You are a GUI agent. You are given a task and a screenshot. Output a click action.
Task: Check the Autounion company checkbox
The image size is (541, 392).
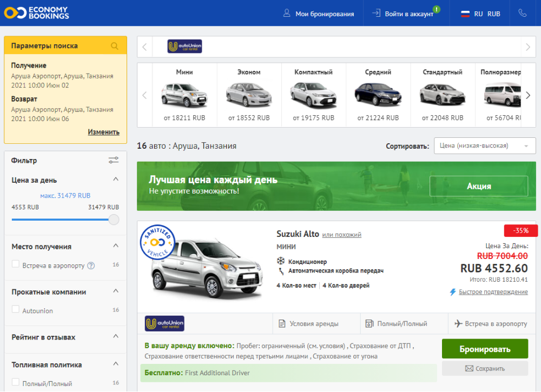[16, 309]
